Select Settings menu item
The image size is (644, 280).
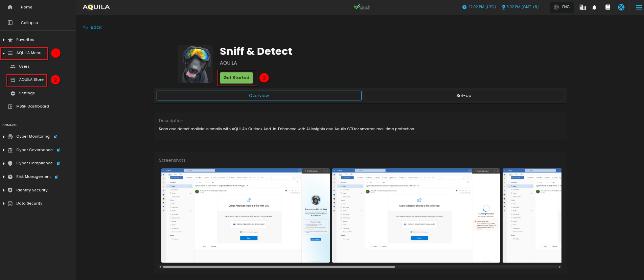coord(27,93)
